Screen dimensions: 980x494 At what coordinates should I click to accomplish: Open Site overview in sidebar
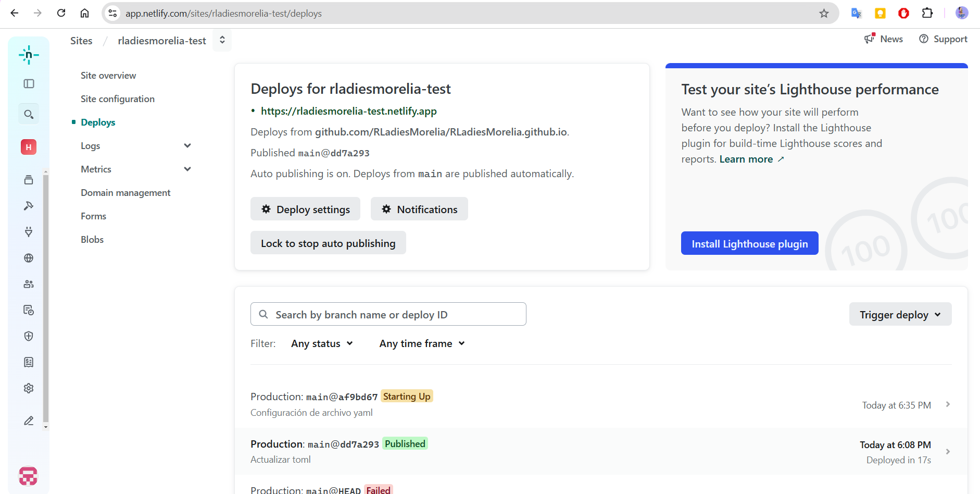[108, 76]
